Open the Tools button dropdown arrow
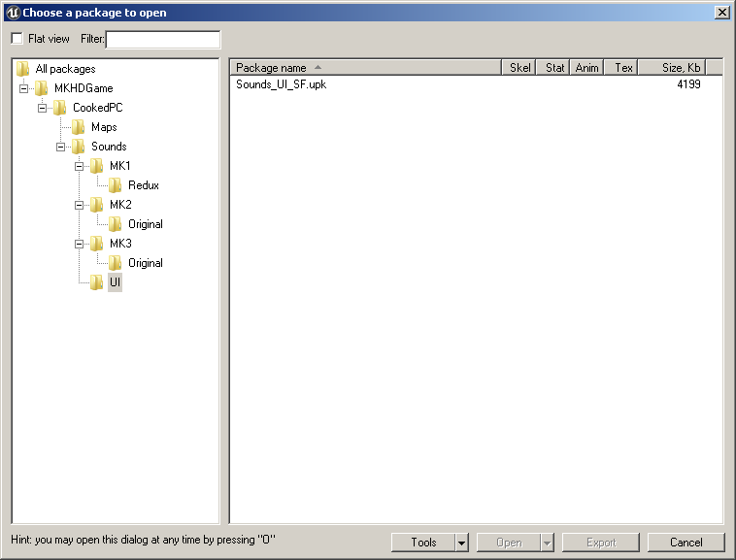The width and height of the screenshot is (736, 560). [x=462, y=543]
